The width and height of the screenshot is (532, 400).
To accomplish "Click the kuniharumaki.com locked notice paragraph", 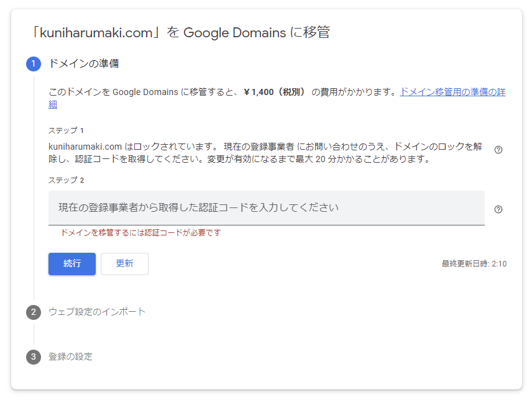I will click(x=265, y=153).
